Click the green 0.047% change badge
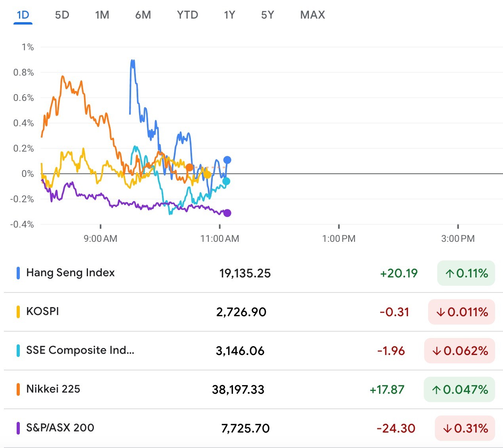 coord(459,389)
